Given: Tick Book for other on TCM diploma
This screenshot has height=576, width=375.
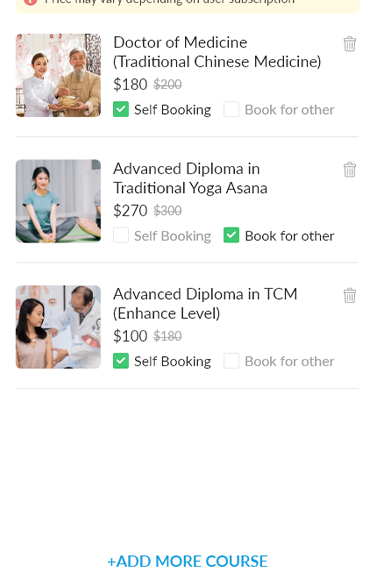Looking at the screenshot, I should click(x=231, y=361).
